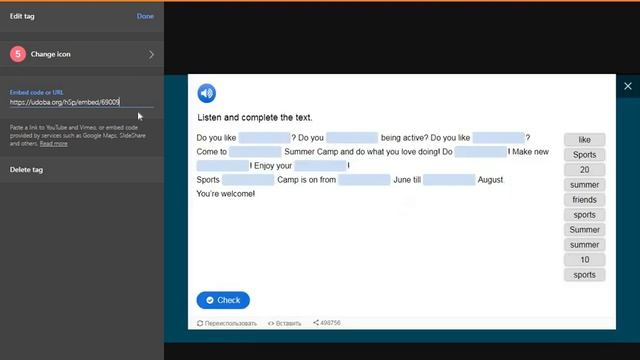This screenshot has width=640, height=360.
Task: Click the embed code footer link
Action: 284,323
